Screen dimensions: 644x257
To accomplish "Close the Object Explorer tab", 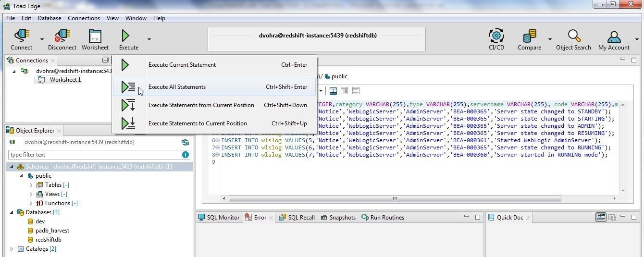I will coord(59,131).
